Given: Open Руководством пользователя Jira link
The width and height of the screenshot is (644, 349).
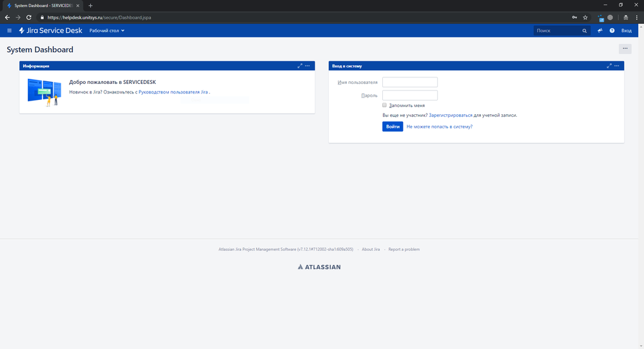Looking at the screenshot, I should pos(173,92).
